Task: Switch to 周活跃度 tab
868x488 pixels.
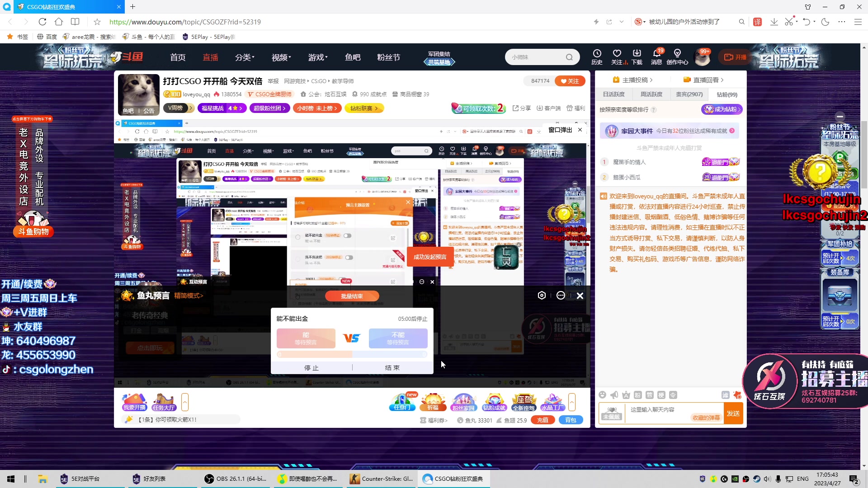Action: [x=651, y=94]
